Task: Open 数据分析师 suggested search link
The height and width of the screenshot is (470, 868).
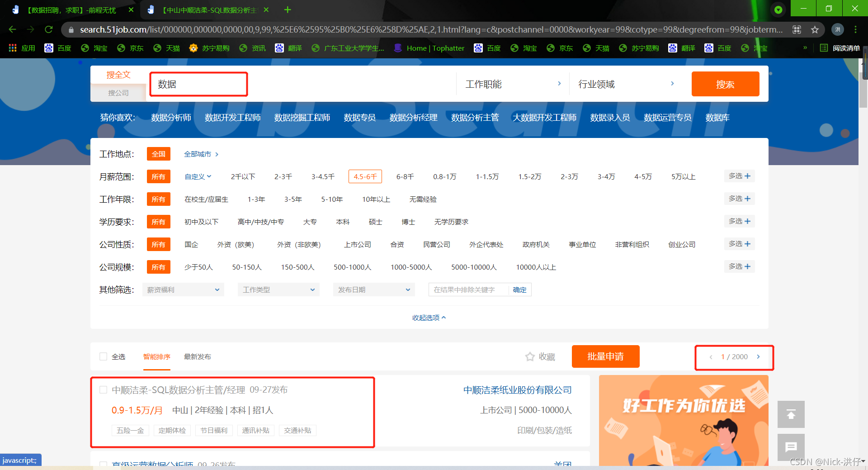Action: pos(171,118)
